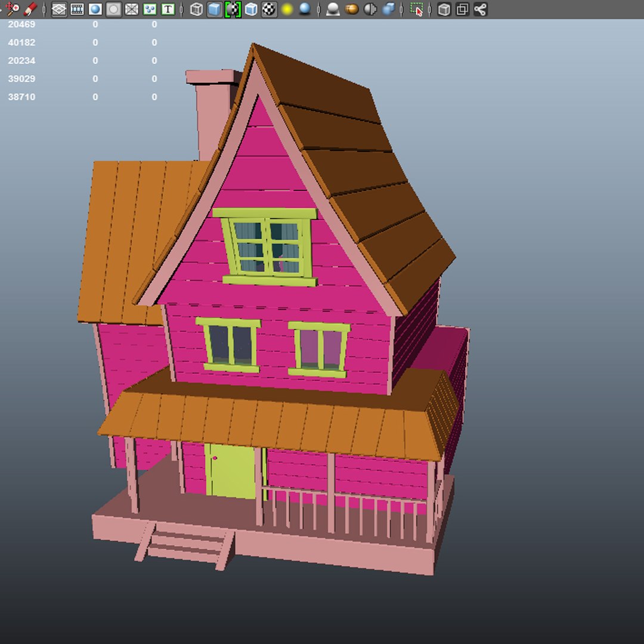Collapse toolbar handle between Shadows and Ambient Occlusion icons

(x=318, y=10)
